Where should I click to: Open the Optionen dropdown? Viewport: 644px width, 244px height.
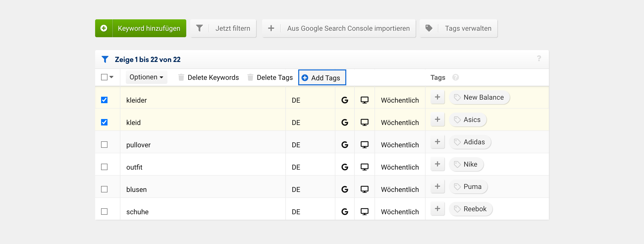tap(146, 77)
